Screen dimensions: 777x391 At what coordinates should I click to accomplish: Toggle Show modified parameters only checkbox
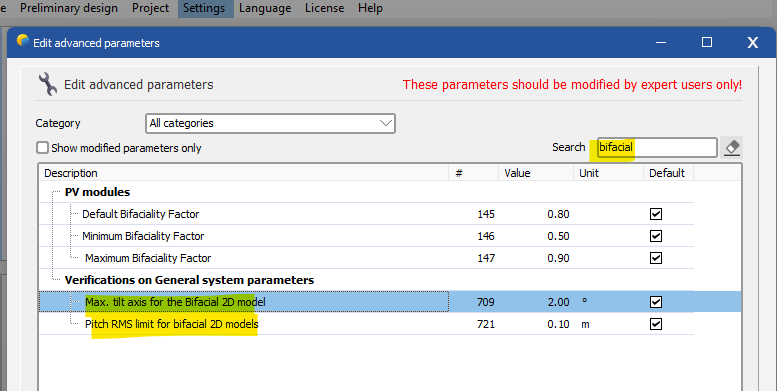point(43,148)
